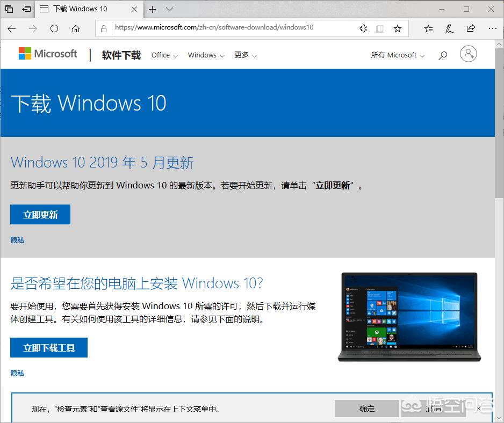This screenshot has height=423, width=504.
Task: Open reading view book icon
Action: click(380, 29)
